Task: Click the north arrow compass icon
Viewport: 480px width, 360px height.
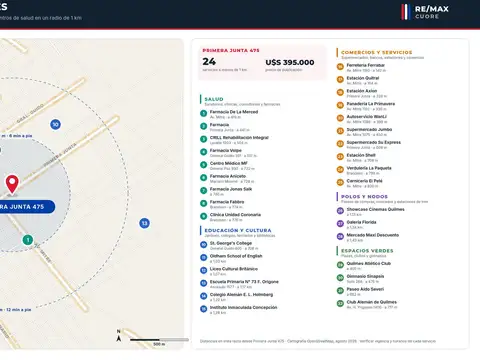Action: [x=119, y=336]
